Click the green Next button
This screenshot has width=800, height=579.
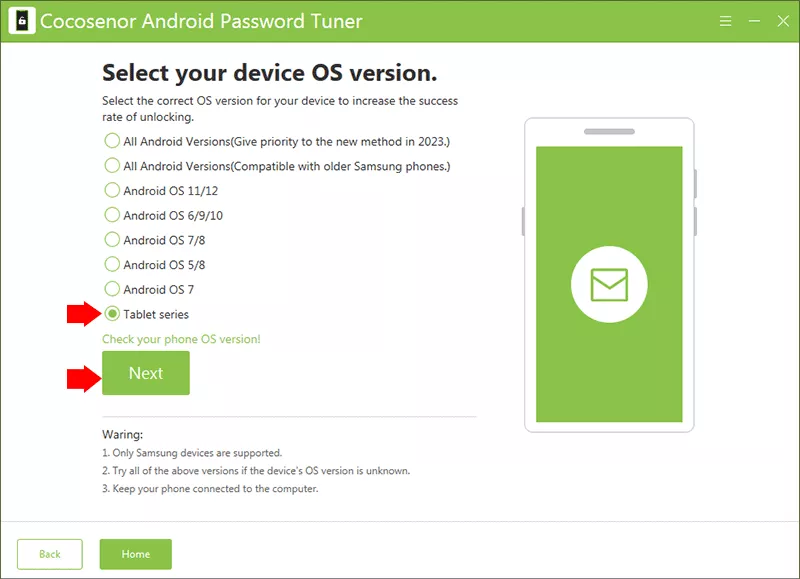click(x=146, y=373)
